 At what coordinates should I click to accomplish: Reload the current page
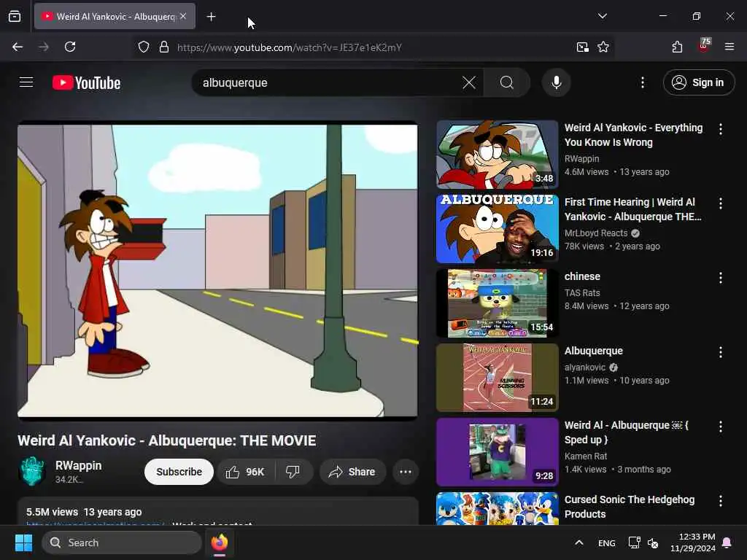pyautogui.click(x=70, y=47)
